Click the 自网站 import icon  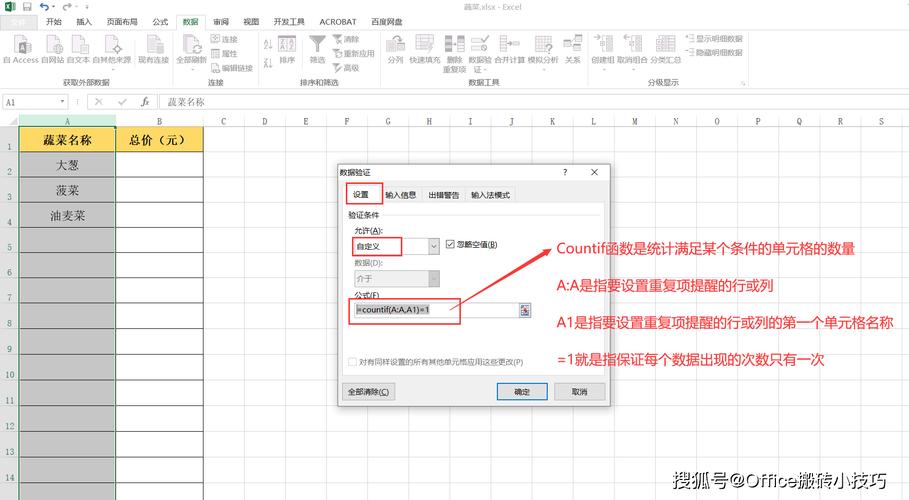click(53, 45)
